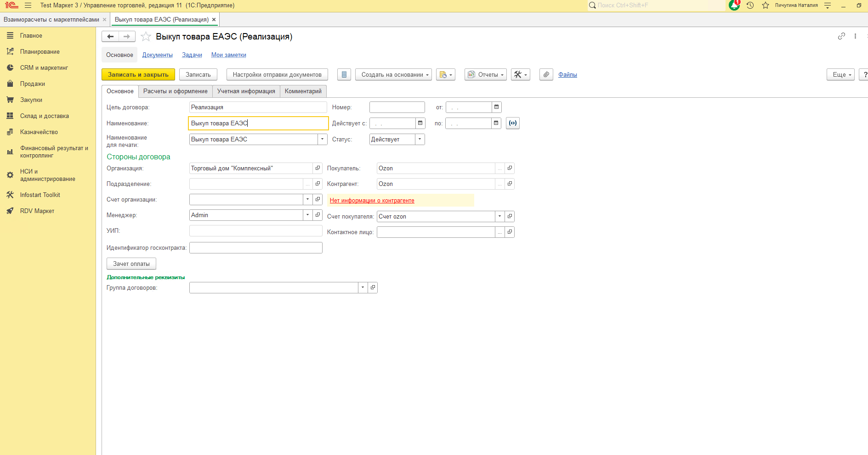Open the Продажи section in sidebar
Viewport: 868px width, 455px height.
(x=32, y=84)
